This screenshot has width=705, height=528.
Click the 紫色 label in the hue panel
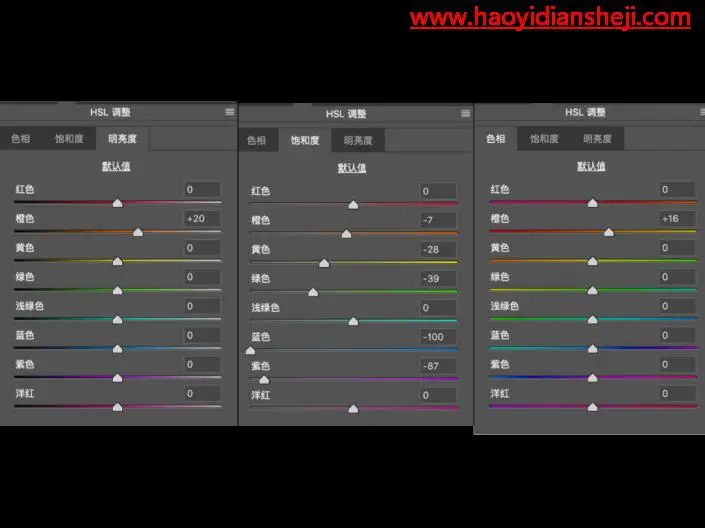click(500, 364)
